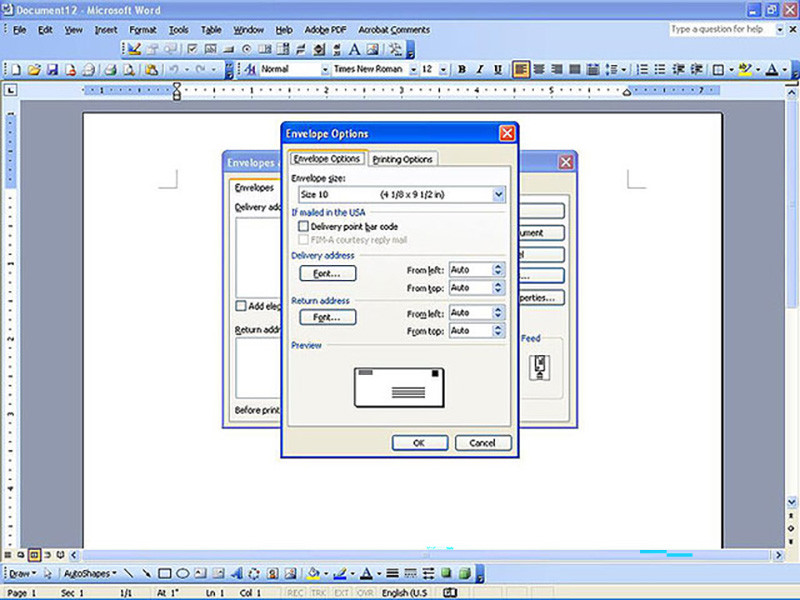Toggle Underline formatting
Screen dimensions: 800x600
(498, 69)
